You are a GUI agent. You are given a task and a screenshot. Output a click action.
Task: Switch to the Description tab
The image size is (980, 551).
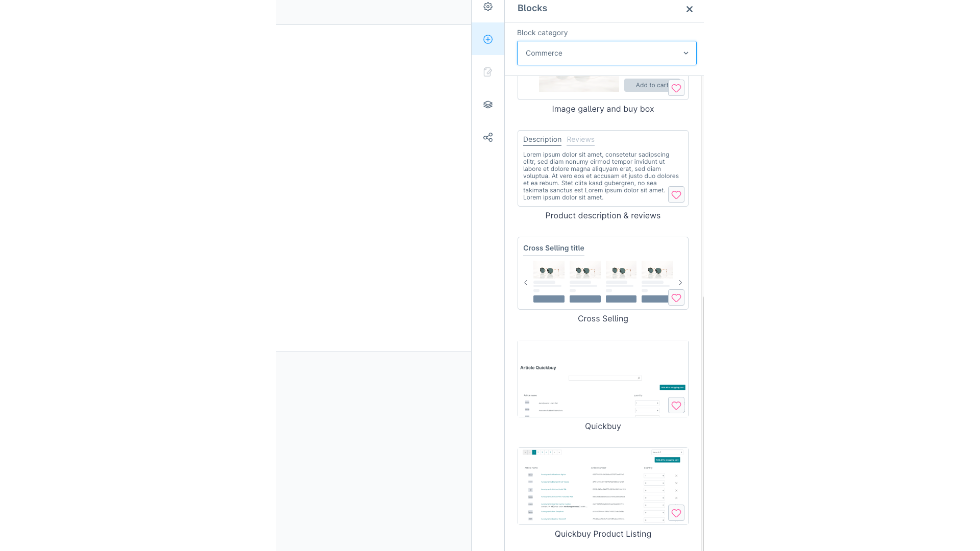[542, 139]
